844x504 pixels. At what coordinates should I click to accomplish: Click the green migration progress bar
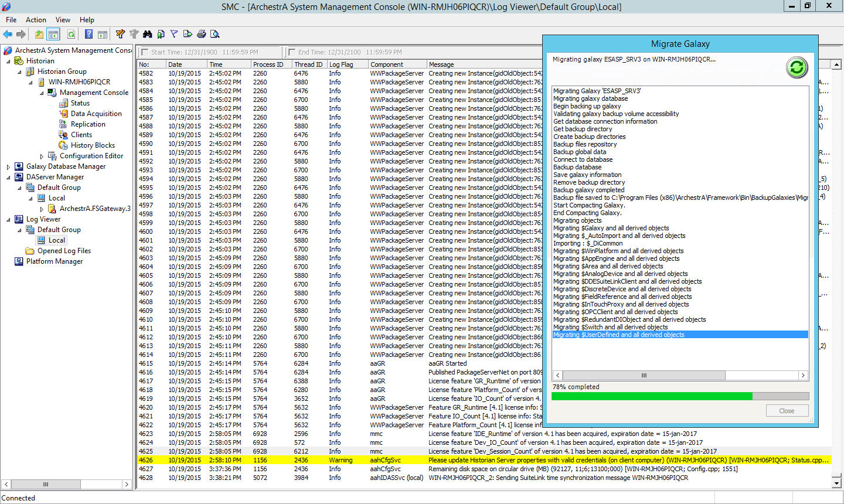tap(652, 397)
